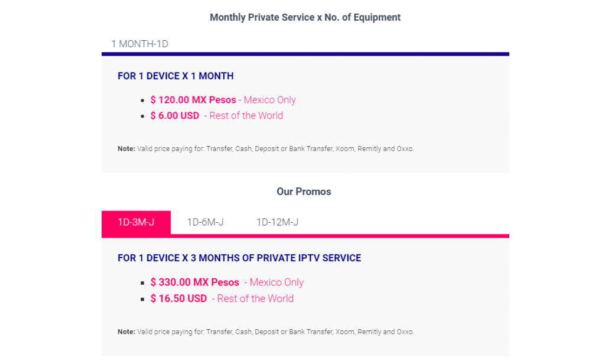Click the 'Monthly Private Service x No. of Equipment' title

pyautogui.click(x=305, y=17)
